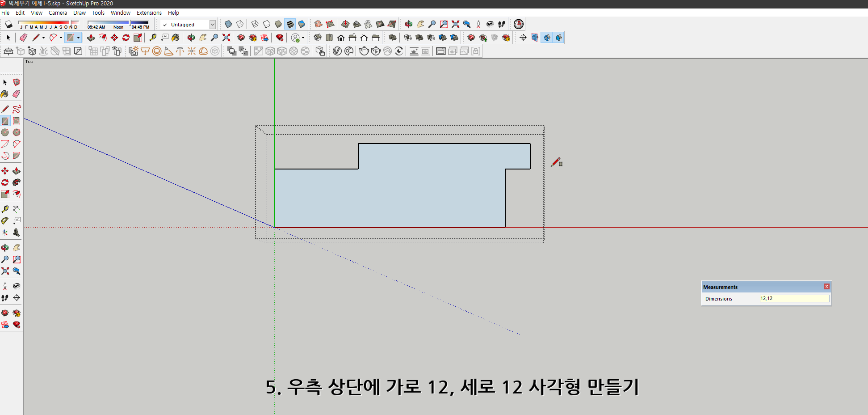This screenshot has width=868, height=415.
Task: Open the Untagged tag dropdown
Action: point(213,24)
